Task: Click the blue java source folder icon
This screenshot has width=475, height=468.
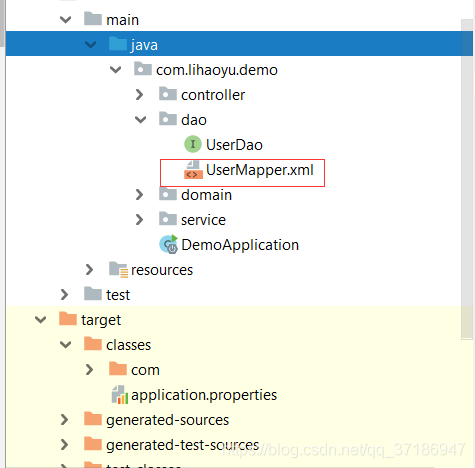Action: coord(118,44)
